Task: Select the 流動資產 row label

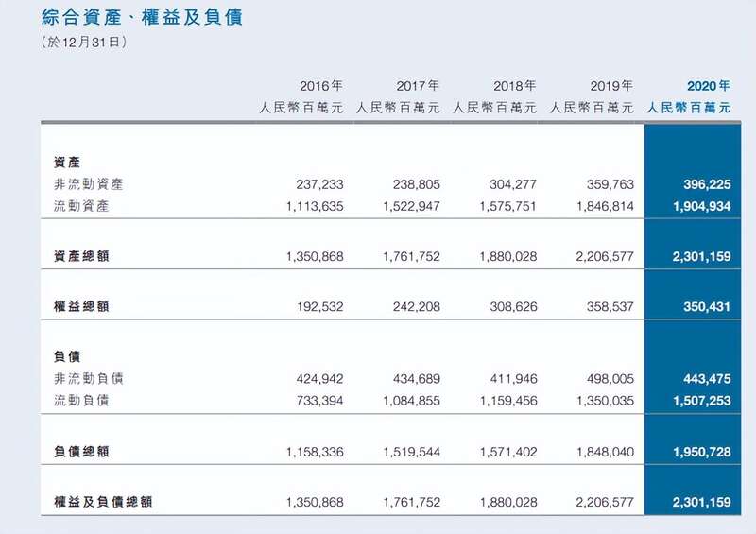Action: [81, 206]
